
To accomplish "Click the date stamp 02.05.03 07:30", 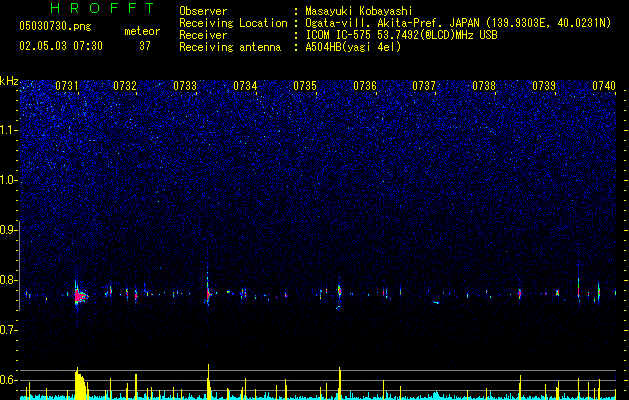I will tap(61, 46).
